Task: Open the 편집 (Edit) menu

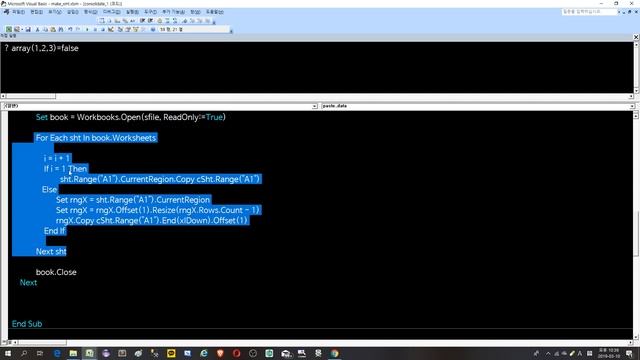Action: click(x=36, y=12)
